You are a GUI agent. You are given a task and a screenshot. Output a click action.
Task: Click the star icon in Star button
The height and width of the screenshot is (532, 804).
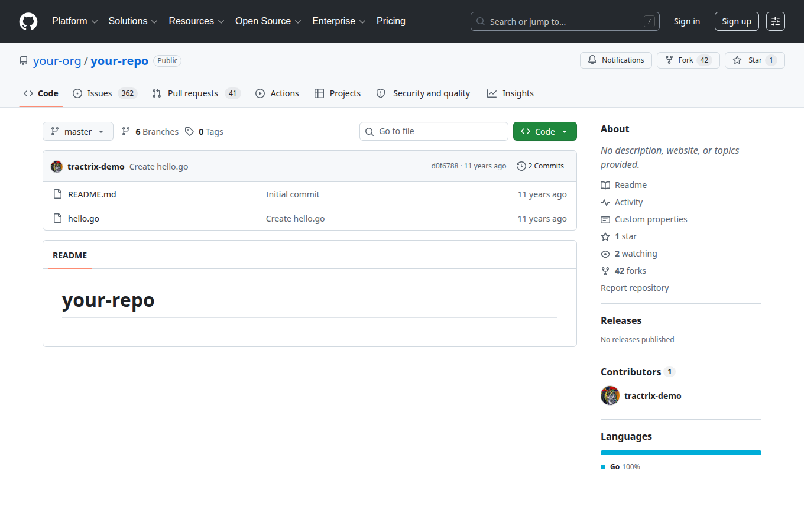tap(737, 60)
